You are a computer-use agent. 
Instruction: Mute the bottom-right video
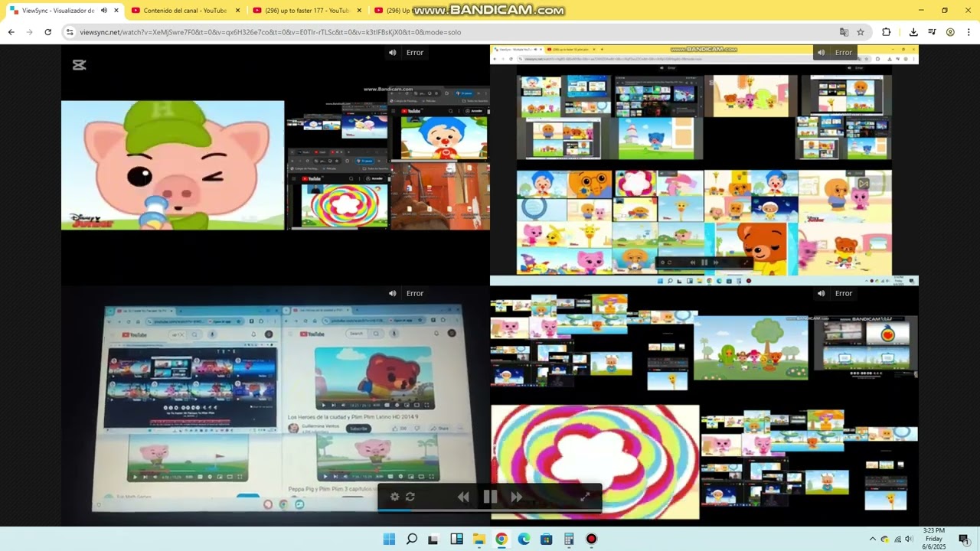click(x=821, y=293)
